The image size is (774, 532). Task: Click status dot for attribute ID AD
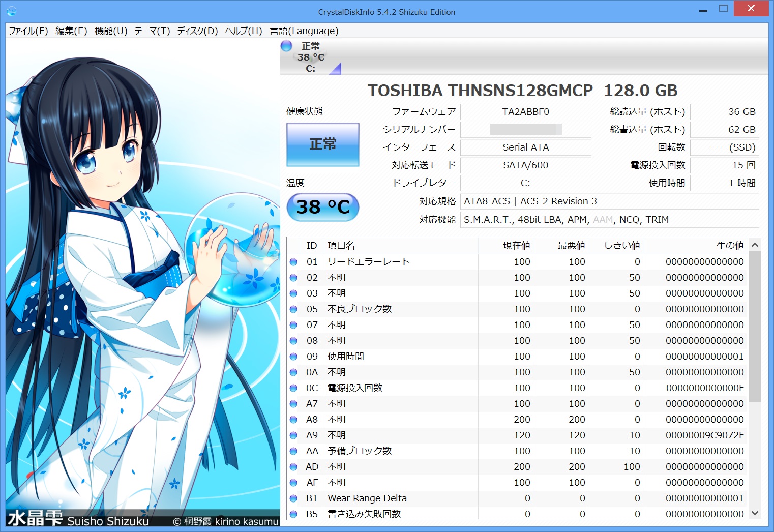(293, 467)
